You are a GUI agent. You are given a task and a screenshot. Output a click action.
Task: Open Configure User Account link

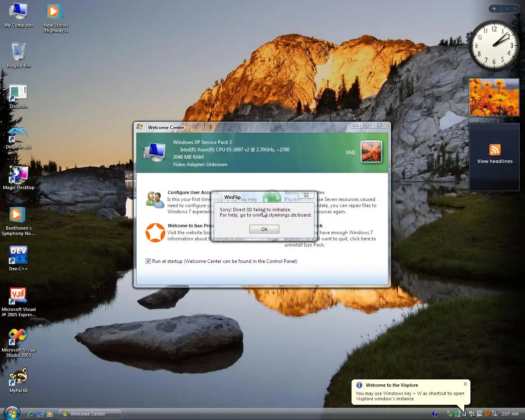coord(193,192)
